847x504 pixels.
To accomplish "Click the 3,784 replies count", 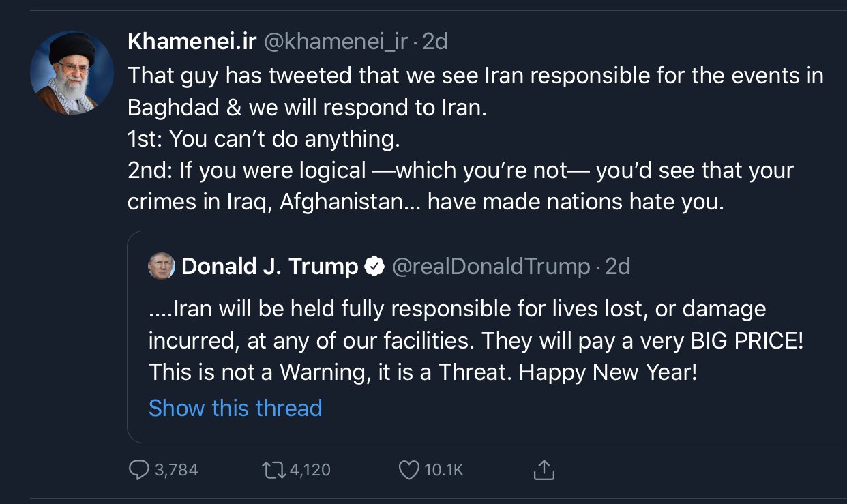I will pos(176,470).
